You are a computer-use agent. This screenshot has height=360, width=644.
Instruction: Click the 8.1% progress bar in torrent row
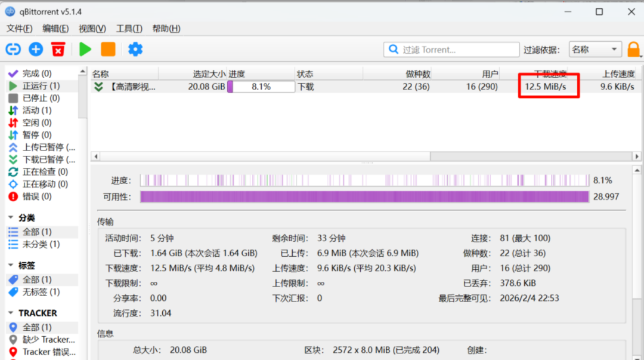(x=261, y=87)
